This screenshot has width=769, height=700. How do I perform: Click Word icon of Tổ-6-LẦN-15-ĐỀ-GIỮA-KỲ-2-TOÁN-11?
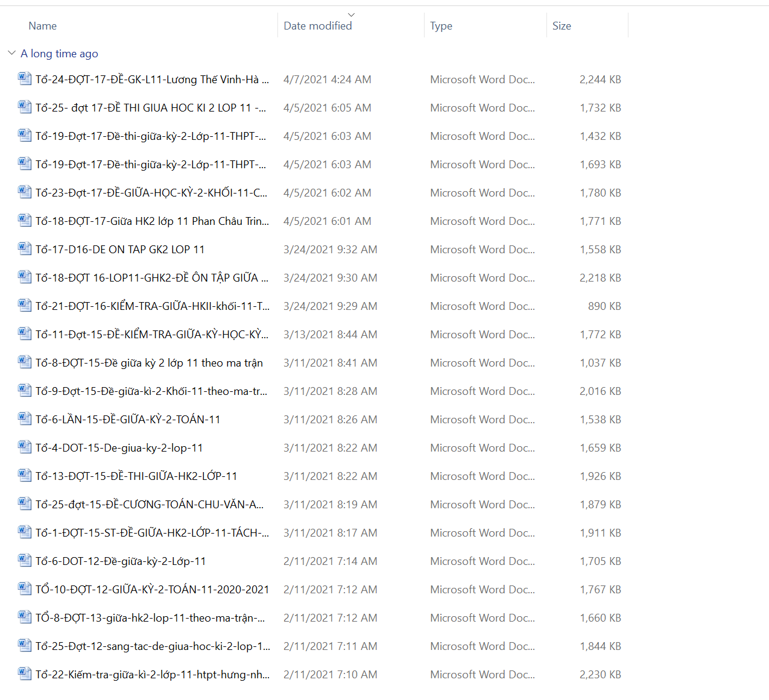click(x=25, y=419)
